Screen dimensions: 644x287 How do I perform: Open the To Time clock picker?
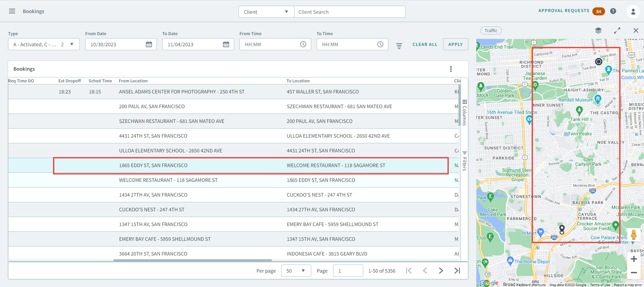[x=380, y=45]
